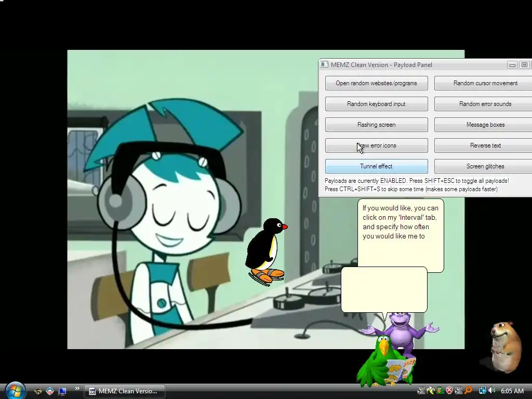Open the 6:05 AM taskbar clock
This screenshot has height=399, width=532.
[x=512, y=391]
